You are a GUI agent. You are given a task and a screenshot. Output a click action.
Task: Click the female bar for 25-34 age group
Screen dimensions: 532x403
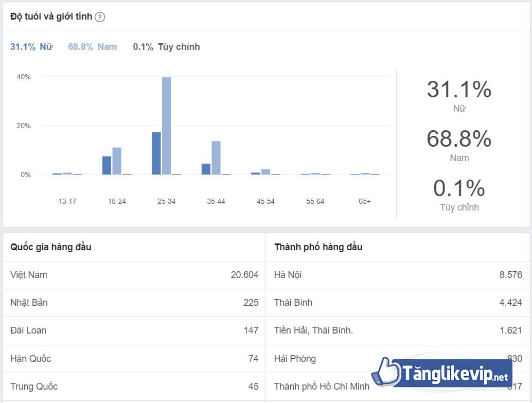pos(156,153)
